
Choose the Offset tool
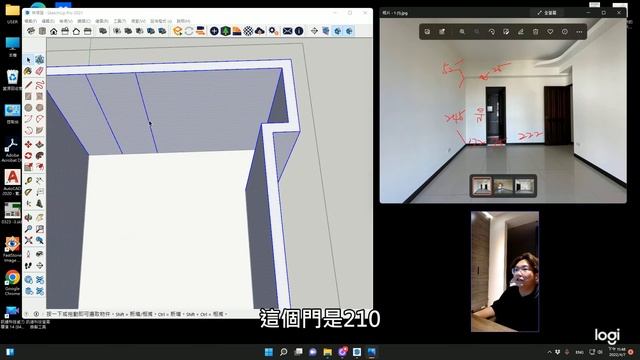pos(40,167)
